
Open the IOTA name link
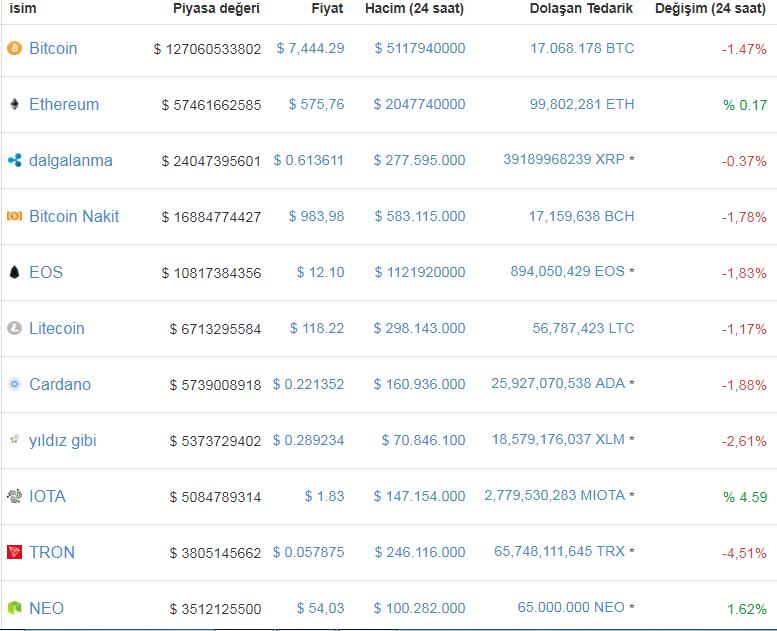tap(47, 496)
